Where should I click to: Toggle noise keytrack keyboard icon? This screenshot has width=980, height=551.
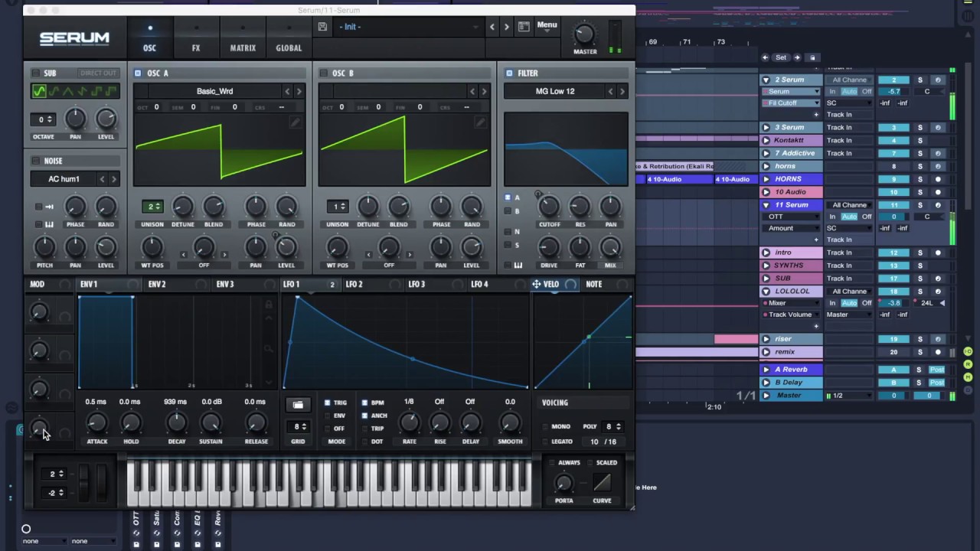point(49,224)
